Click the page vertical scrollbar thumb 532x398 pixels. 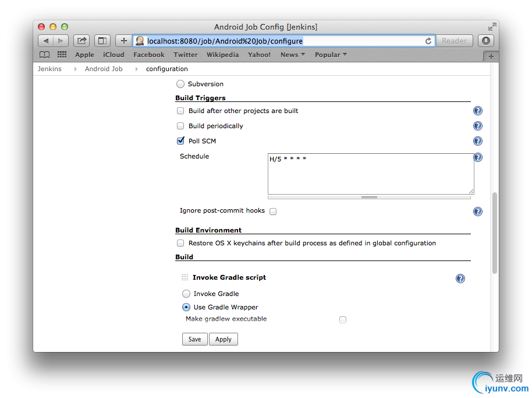tap(495, 233)
